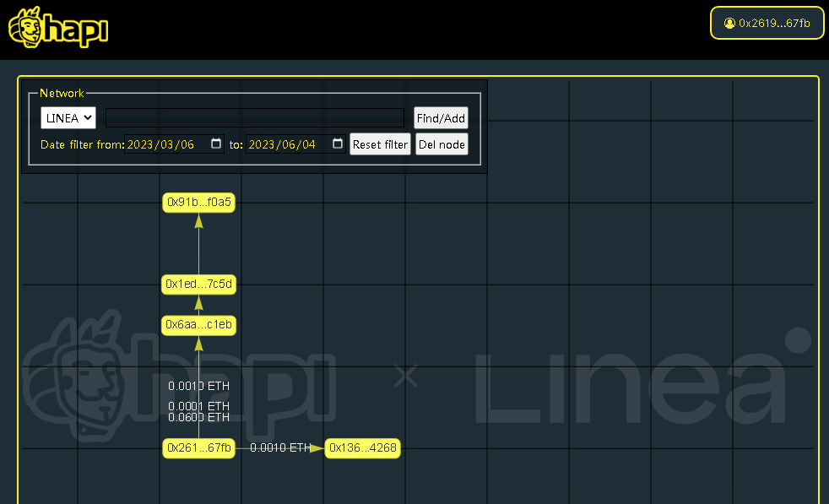
Task: Click the Reset filter button
Action: tap(380, 144)
